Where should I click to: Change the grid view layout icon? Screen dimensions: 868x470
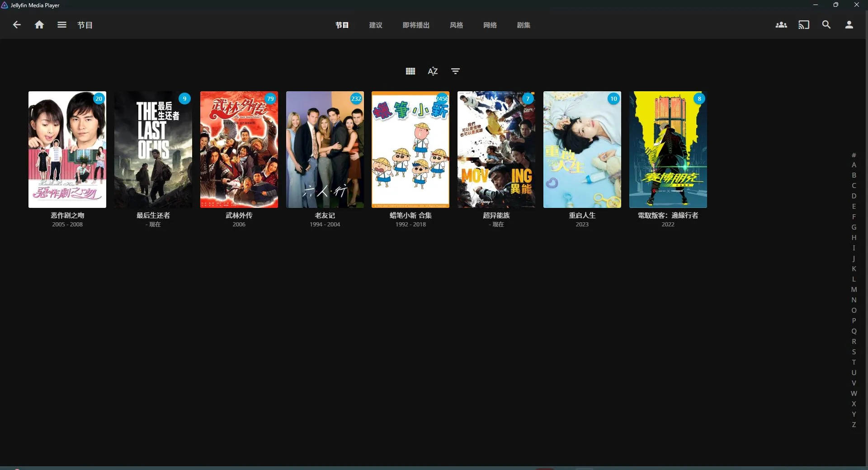click(410, 71)
